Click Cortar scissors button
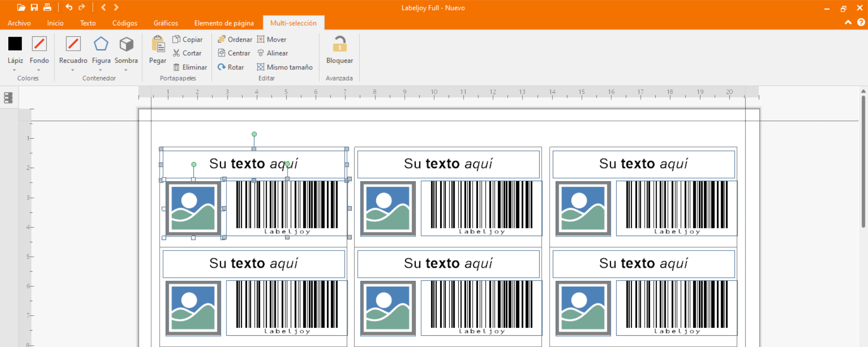 (x=187, y=53)
